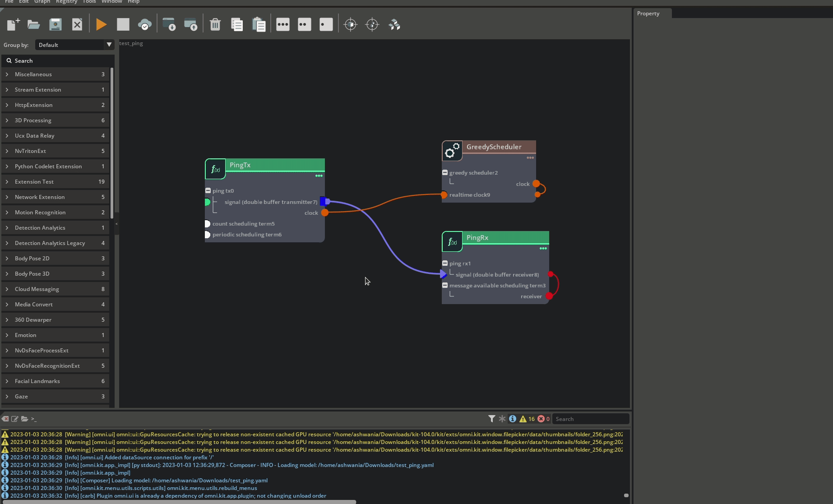Stop graph execution with the square button

point(123,24)
